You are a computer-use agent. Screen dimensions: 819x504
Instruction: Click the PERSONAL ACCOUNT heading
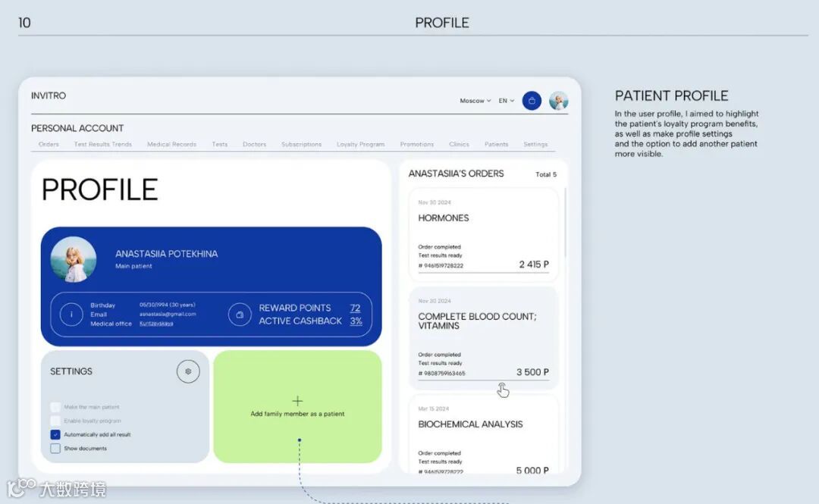click(77, 129)
